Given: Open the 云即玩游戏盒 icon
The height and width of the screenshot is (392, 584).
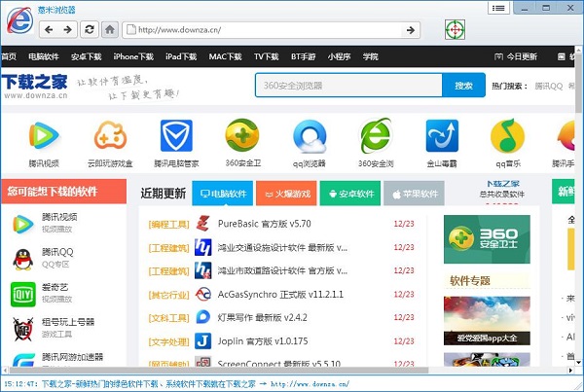Looking at the screenshot, I should click(110, 135).
